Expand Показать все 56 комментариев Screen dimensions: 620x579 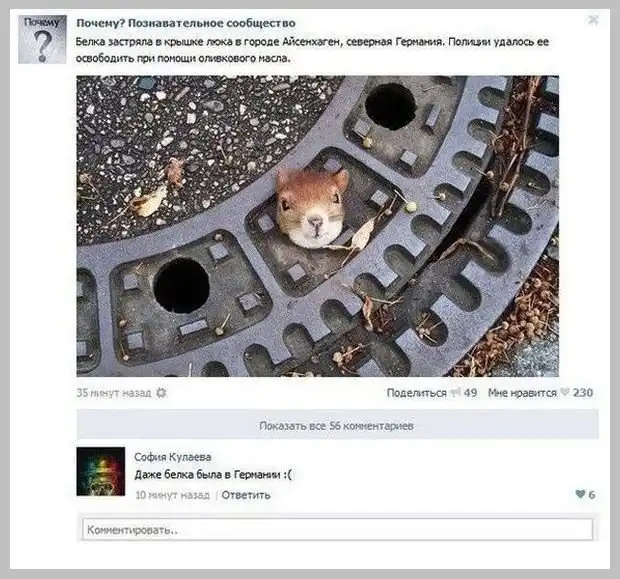coord(337,426)
